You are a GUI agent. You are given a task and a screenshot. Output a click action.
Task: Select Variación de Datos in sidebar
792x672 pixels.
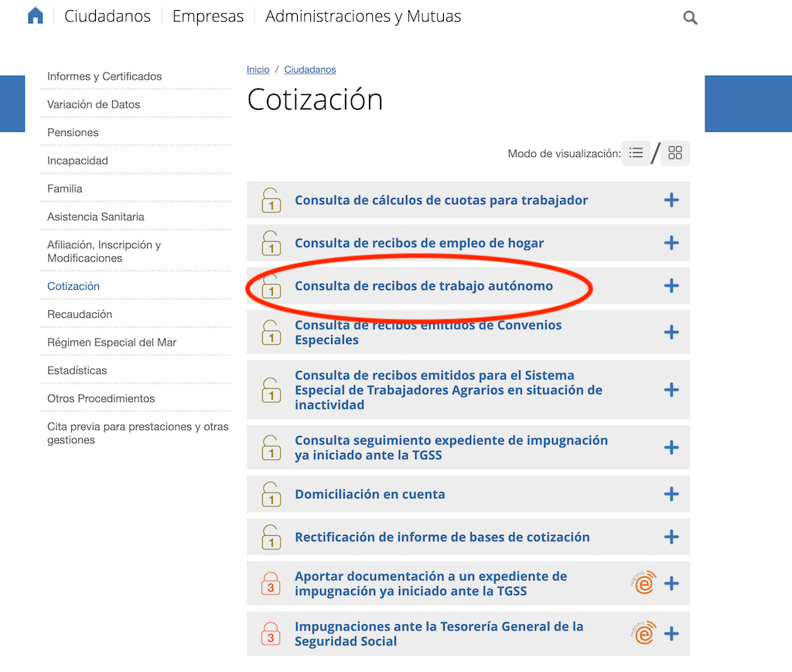click(94, 104)
